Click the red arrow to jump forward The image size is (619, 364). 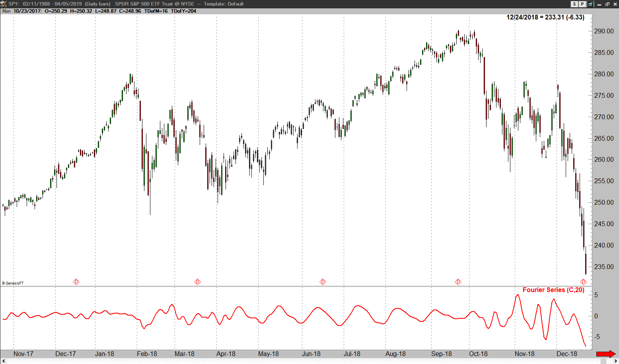pyautogui.click(x=606, y=354)
